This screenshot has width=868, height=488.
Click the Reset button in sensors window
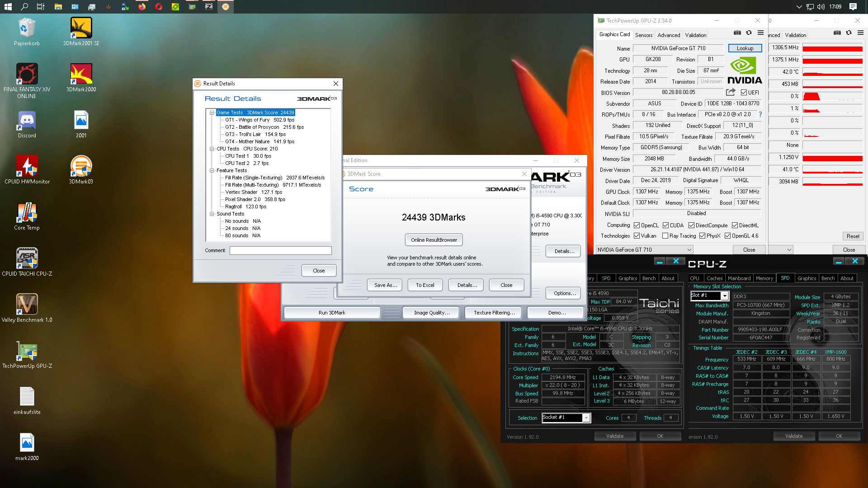[x=853, y=236]
